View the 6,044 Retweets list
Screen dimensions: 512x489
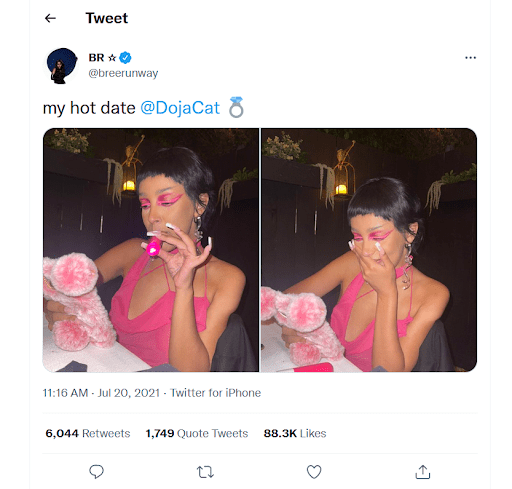88,433
